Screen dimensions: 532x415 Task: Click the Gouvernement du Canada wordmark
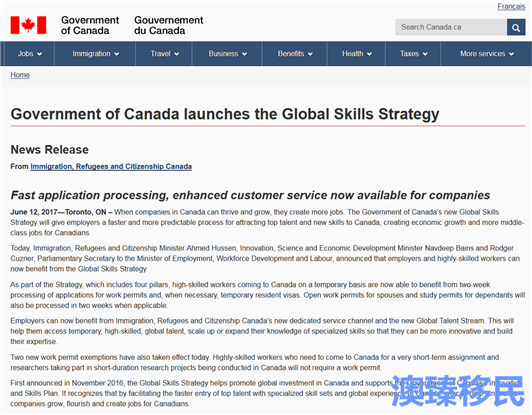(x=169, y=25)
